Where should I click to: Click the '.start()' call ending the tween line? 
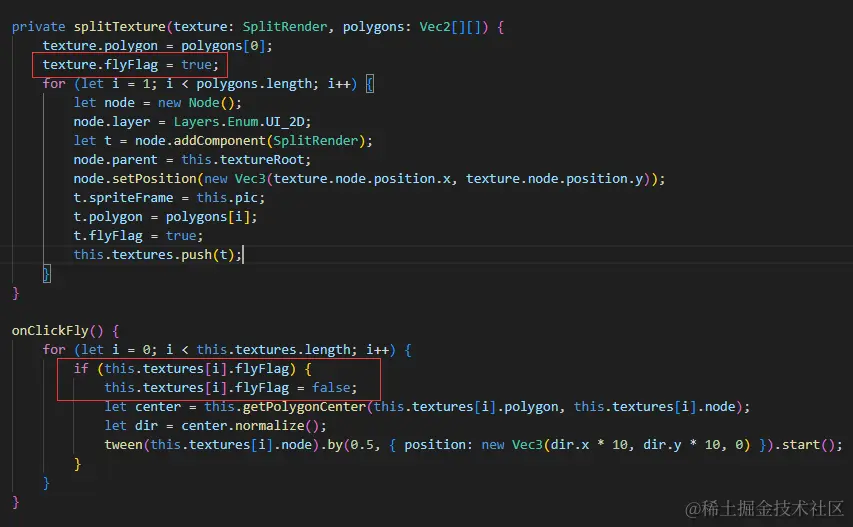tap(805, 445)
